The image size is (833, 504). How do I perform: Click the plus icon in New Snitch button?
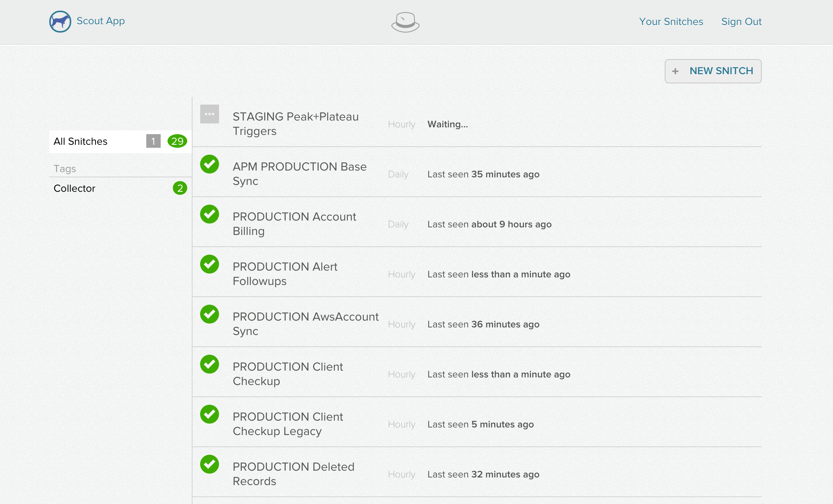point(675,71)
